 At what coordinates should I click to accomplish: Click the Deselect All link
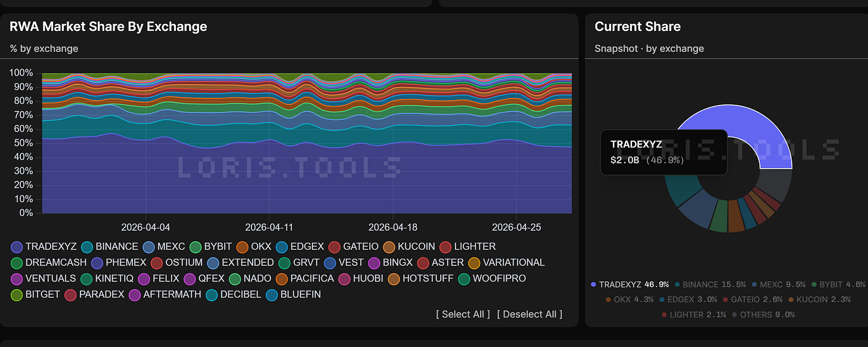point(529,314)
